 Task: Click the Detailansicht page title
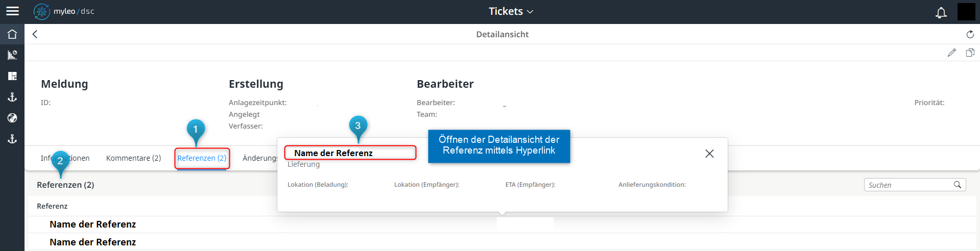(502, 34)
